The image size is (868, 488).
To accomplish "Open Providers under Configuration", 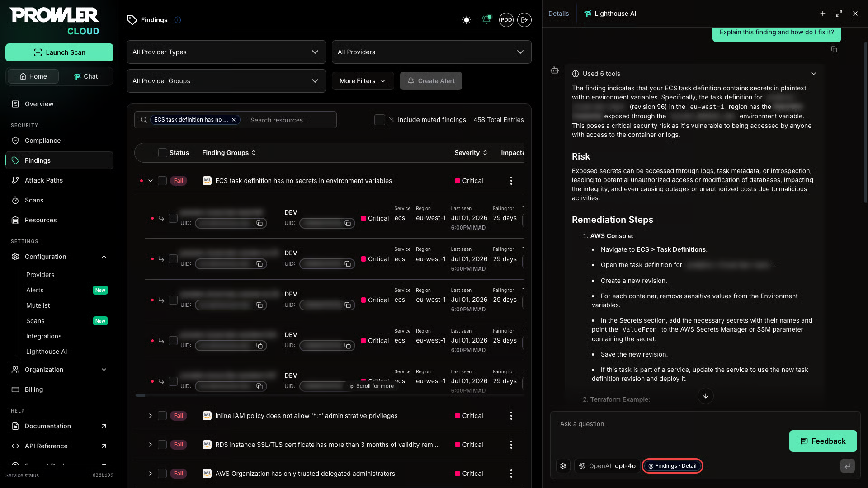I will [40, 275].
